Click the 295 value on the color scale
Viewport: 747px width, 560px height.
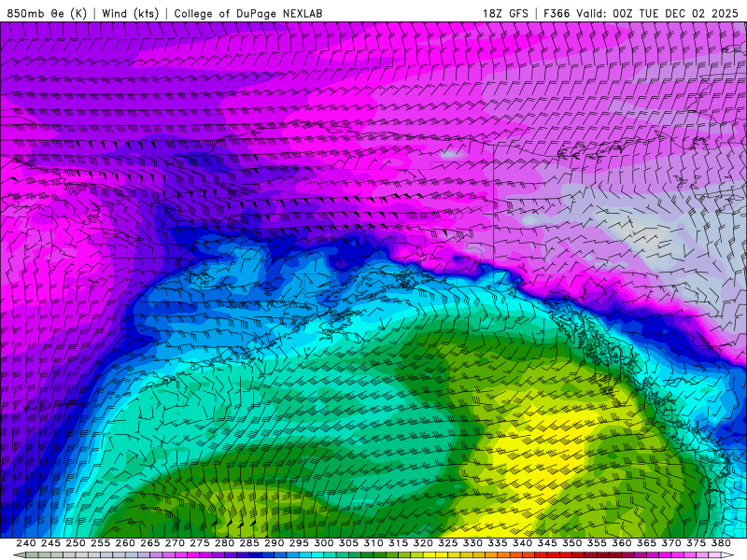299,543
